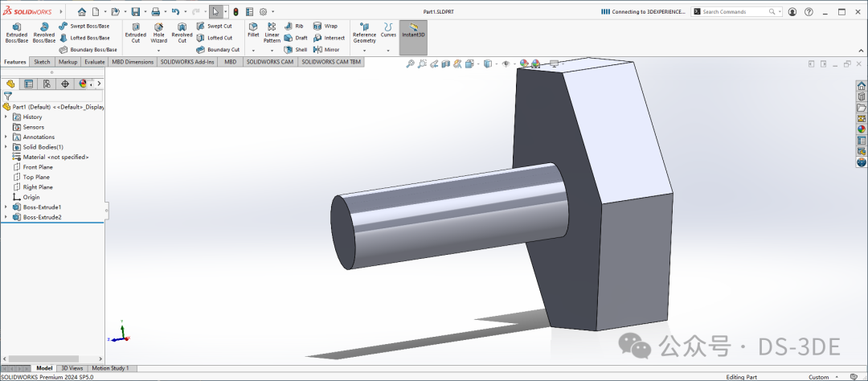The image size is (868, 381).
Task: Switch to the Markup tab
Action: [x=68, y=62]
